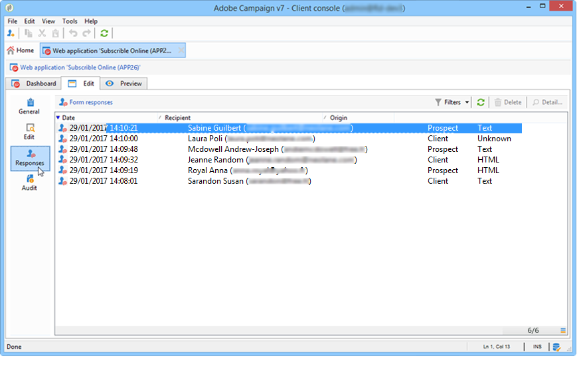Click the INS indicator in status bar
This screenshot has width=583, height=392.
coord(537,347)
